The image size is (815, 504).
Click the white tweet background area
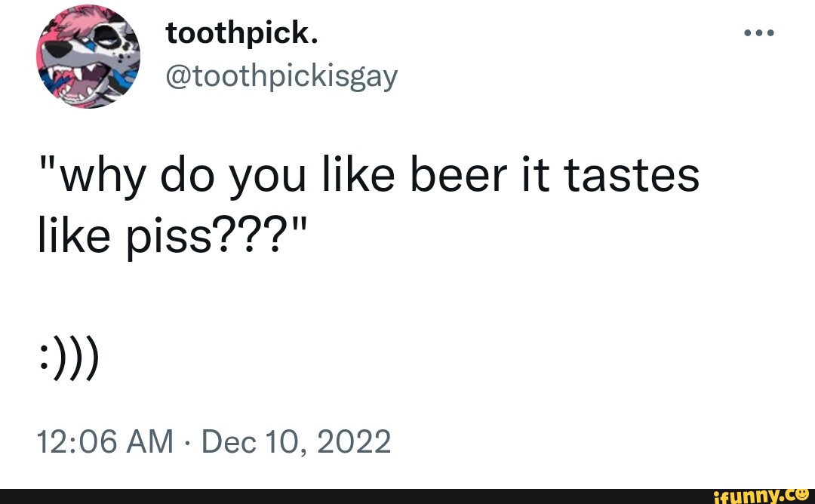click(528, 317)
